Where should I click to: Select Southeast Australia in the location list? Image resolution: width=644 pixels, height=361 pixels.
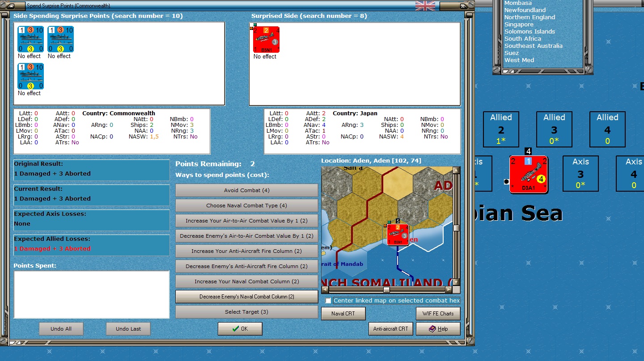coord(534,46)
